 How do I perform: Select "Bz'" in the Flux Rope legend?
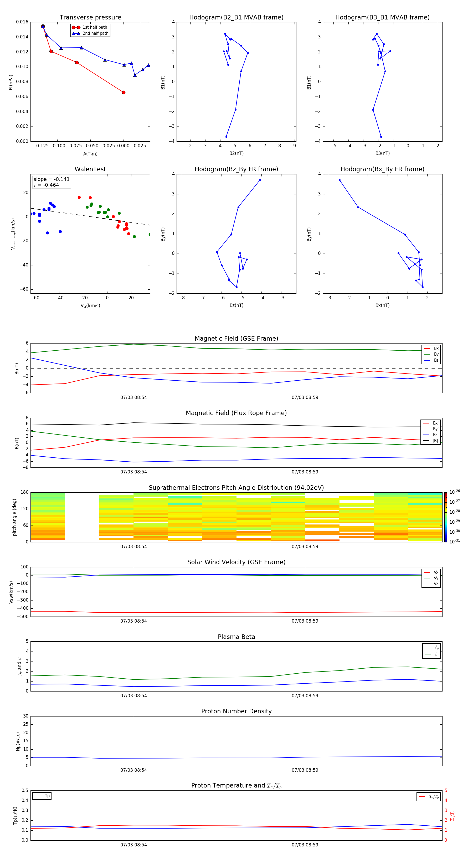[431, 435]
